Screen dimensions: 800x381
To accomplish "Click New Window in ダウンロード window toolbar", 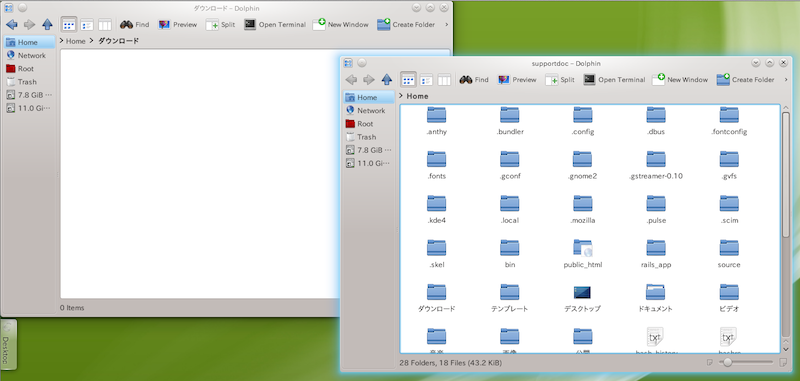I will [340, 24].
